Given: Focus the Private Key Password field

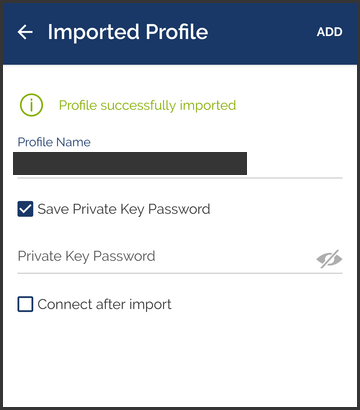Looking at the screenshot, I should [165, 256].
